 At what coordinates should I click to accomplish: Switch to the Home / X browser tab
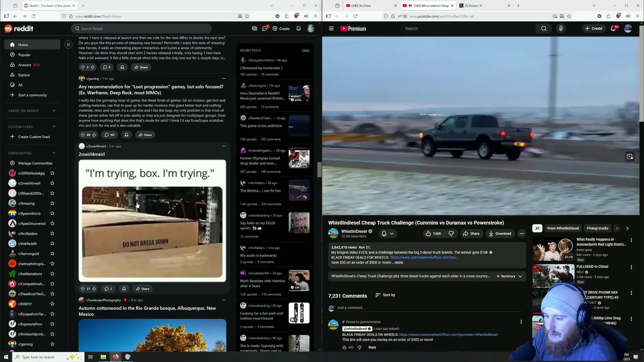[x=483, y=6]
